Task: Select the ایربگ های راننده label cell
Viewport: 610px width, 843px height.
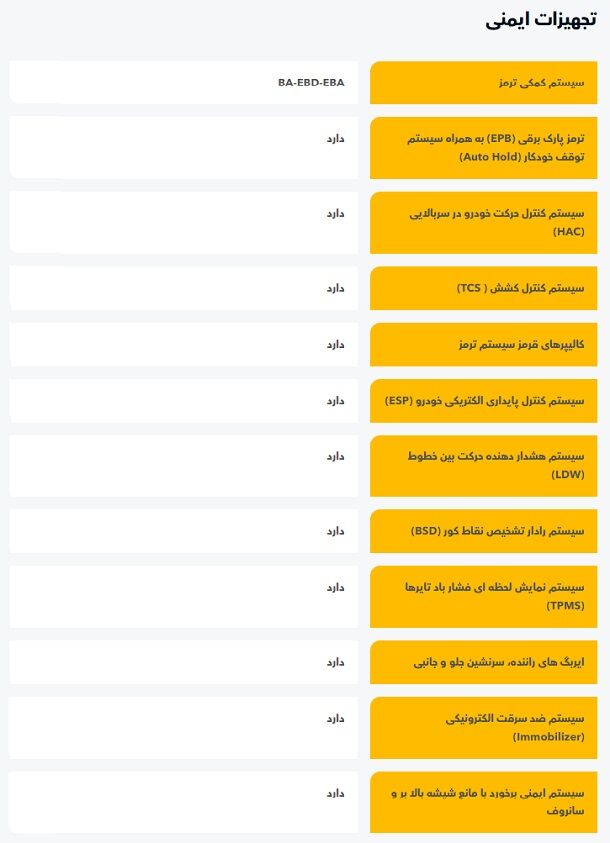Action: click(x=498, y=662)
